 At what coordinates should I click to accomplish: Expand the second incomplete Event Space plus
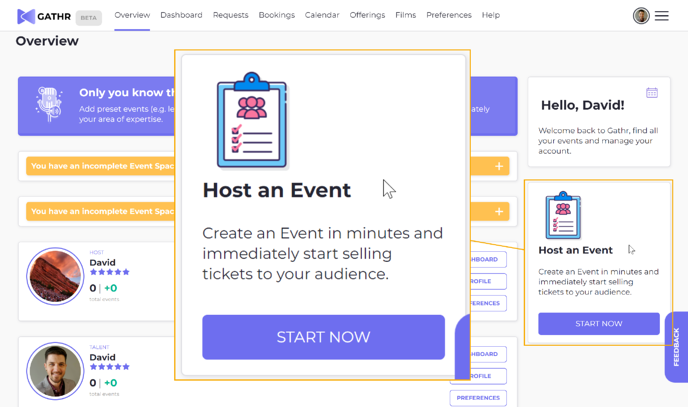pyautogui.click(x=499, y=211)
